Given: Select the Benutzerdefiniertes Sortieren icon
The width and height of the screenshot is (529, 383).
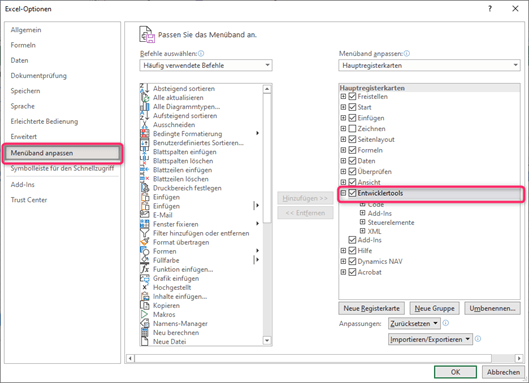Looking at the screenshot, I should 144,143.
